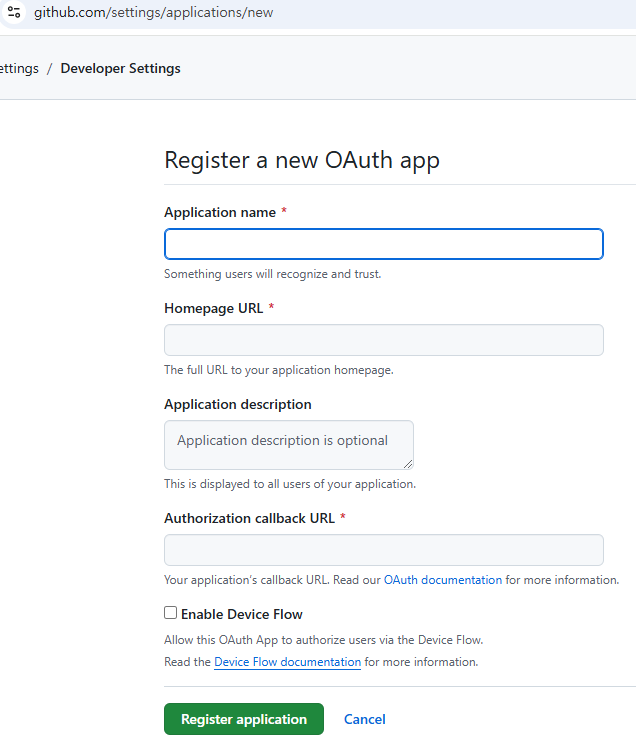Open the Developer Settings breadcrumb

click(x=120, y=68)
